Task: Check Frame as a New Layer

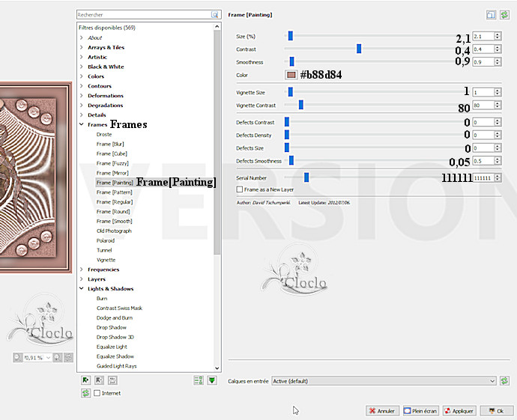Action: (238, 190)
